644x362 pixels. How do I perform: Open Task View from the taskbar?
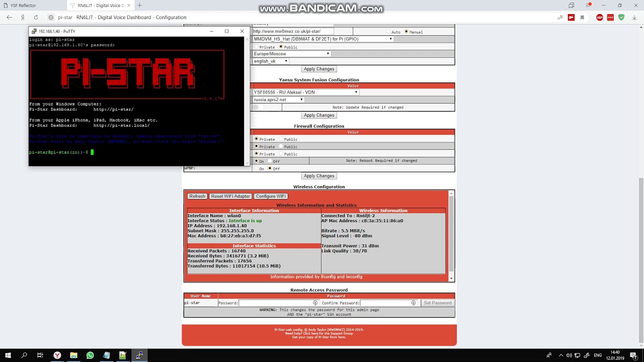tap(40, 355)
